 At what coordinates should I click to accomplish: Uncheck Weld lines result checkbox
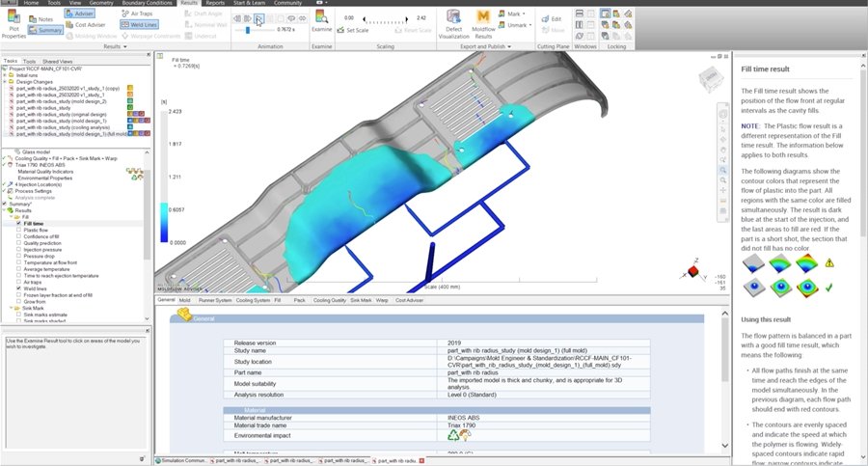[x=19, y=288]
